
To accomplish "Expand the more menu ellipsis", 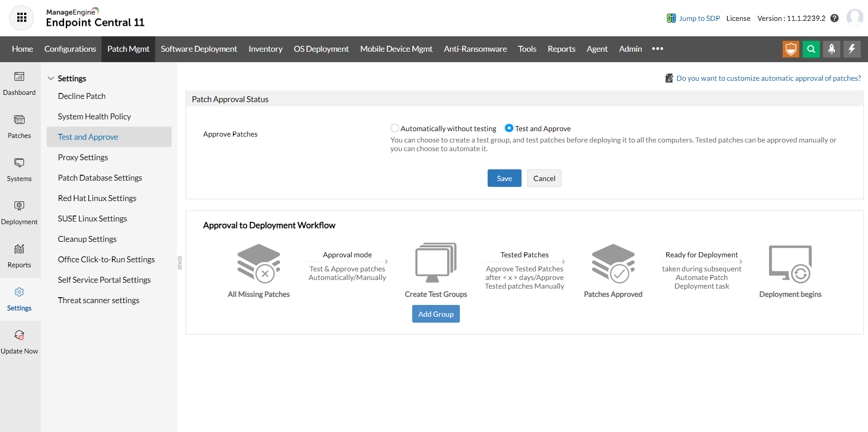I will (x=657, y=49).
